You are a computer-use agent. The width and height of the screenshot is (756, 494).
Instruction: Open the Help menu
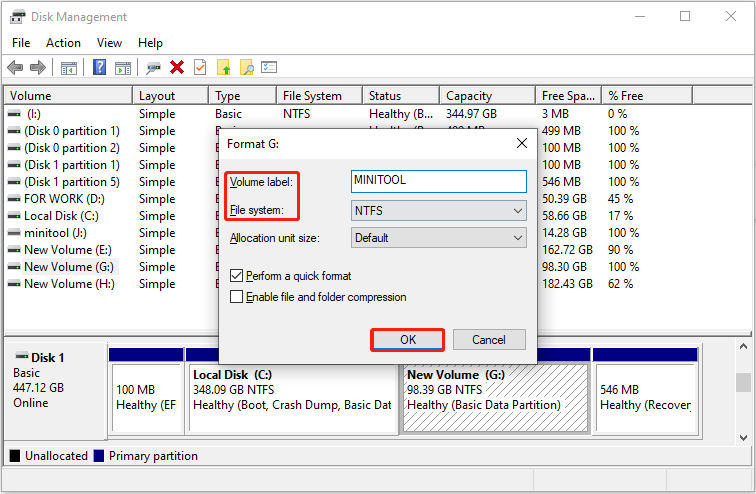tap(150, 43)
